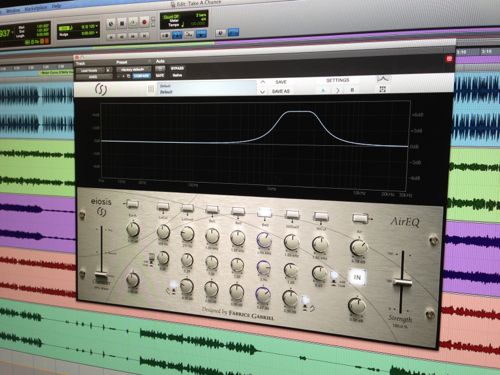This screenshot has width=500, height=375.
Task: Click the Record button in the transport
Action: tap(144, 22)
